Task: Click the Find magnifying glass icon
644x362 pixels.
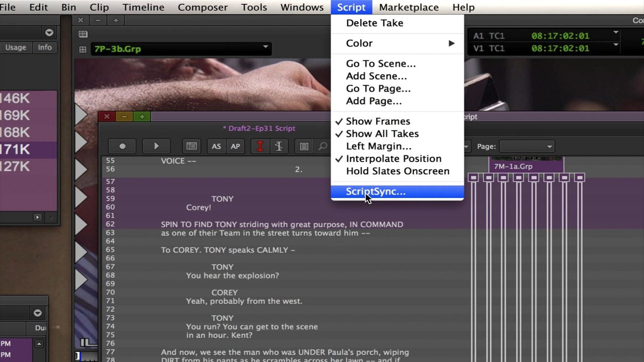Action: pyautogui.click(x=322, y=146)
